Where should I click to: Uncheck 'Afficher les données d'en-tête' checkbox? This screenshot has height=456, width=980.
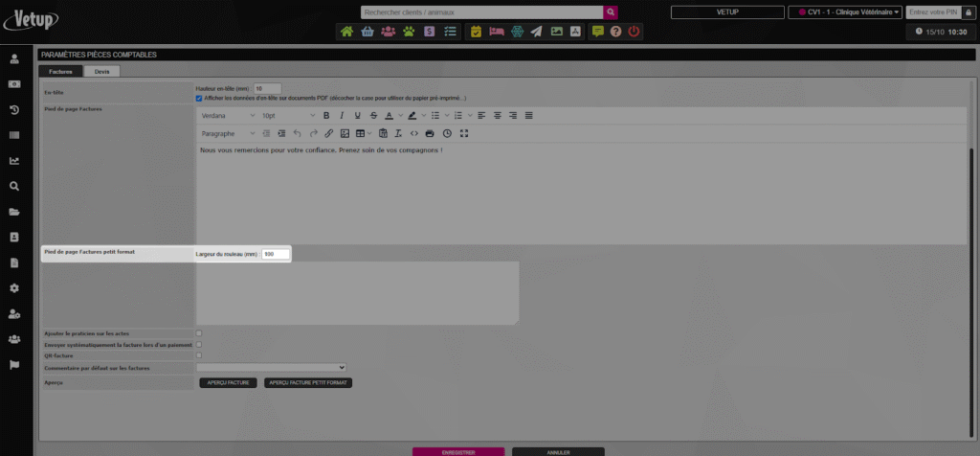click(x=199, y=98)
